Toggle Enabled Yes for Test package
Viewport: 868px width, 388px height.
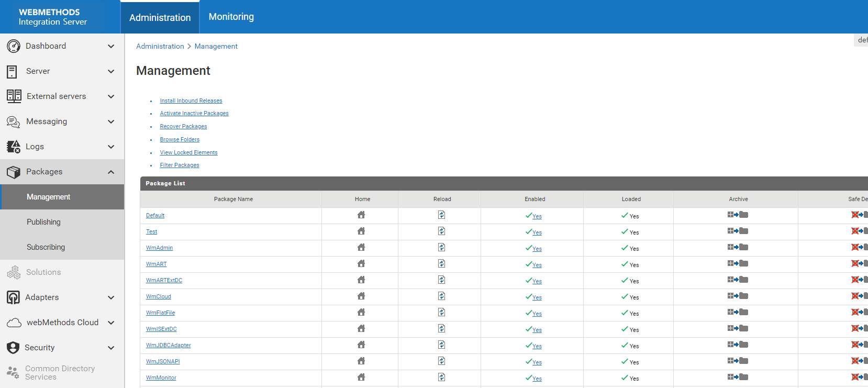tap(537, 232)
